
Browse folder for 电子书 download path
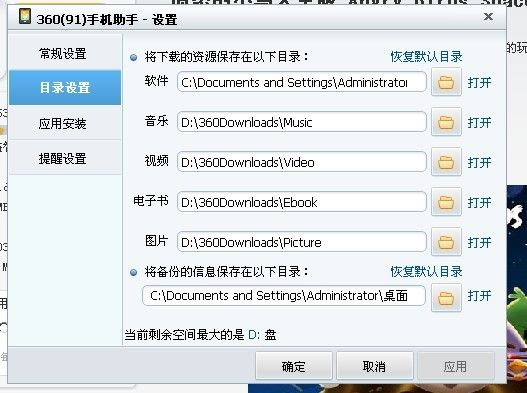pos(446,202)
